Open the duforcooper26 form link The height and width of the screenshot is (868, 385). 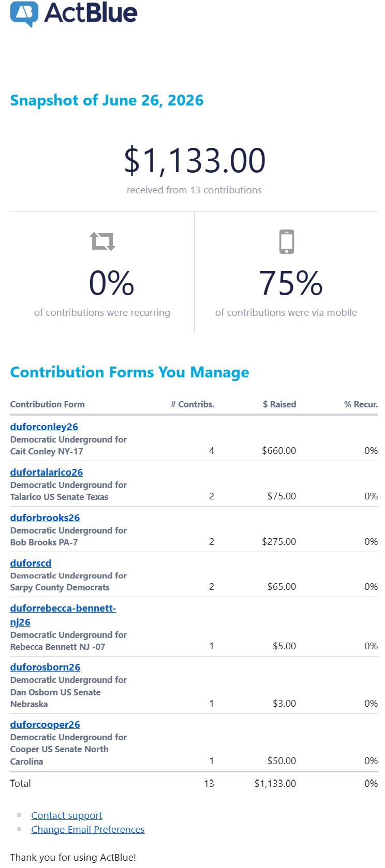click(45, 724)
